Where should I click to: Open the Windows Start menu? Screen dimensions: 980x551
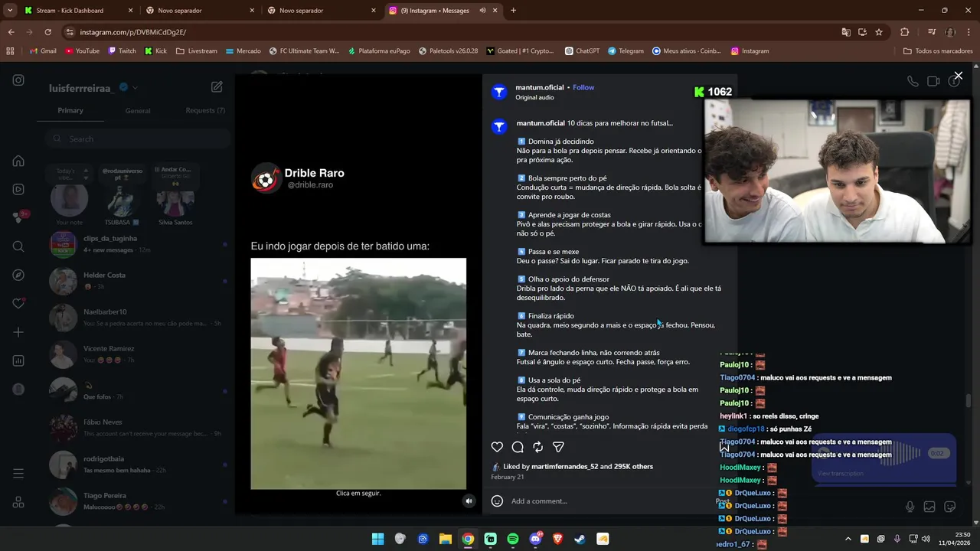click(377, 539)
